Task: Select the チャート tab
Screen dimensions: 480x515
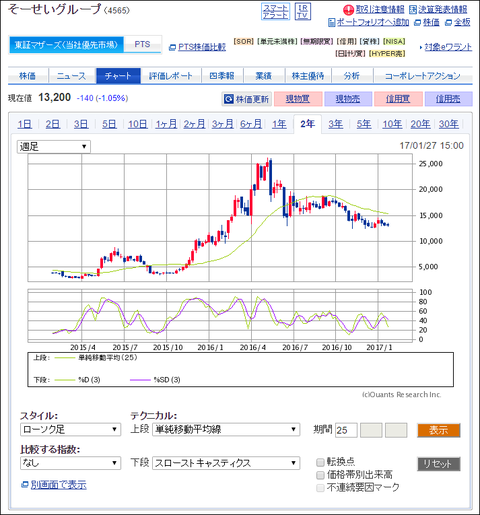Action: pos(118,76)
